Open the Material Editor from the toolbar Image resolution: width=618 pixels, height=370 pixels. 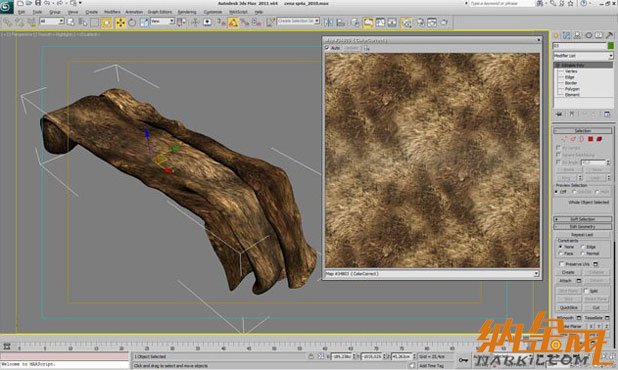click(406, 22)
